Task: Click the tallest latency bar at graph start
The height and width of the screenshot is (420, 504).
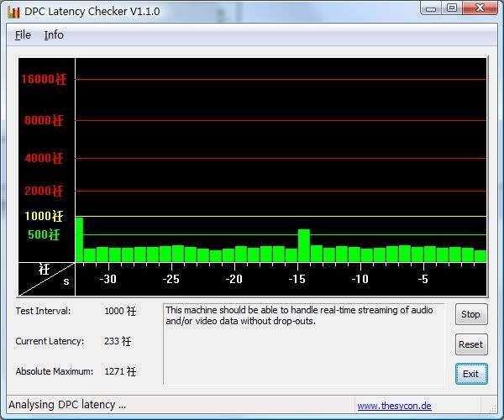Action: tap(80, 239)
